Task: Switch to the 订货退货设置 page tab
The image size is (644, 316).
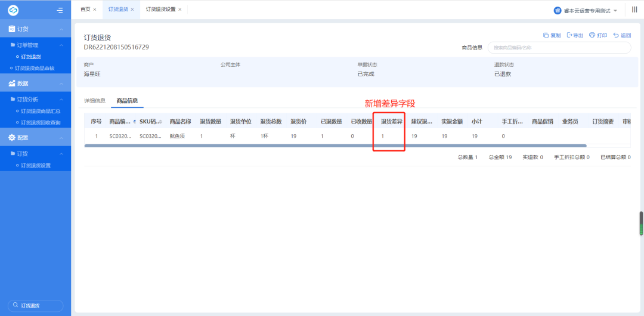Action: click(x=160, y=10)
